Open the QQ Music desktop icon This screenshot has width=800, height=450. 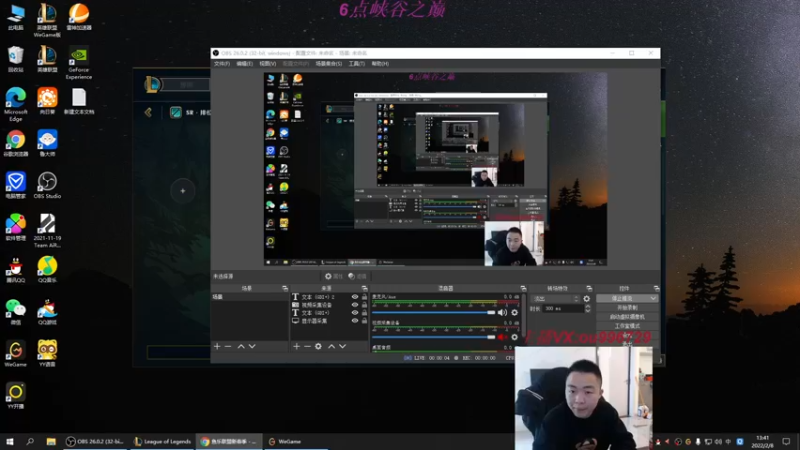click(47, 269)
